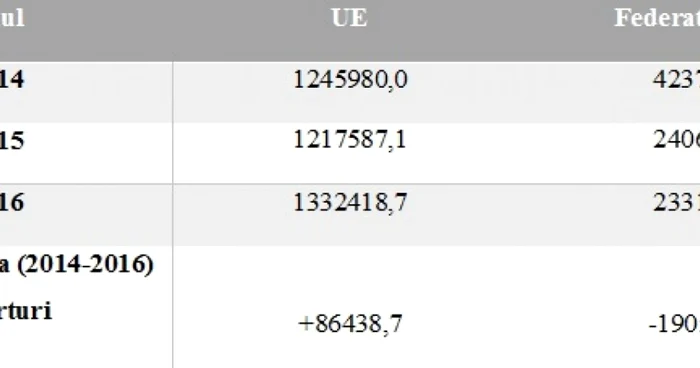Click the Federat value starting with 2406
700x368 pixels.
(676, 140)
